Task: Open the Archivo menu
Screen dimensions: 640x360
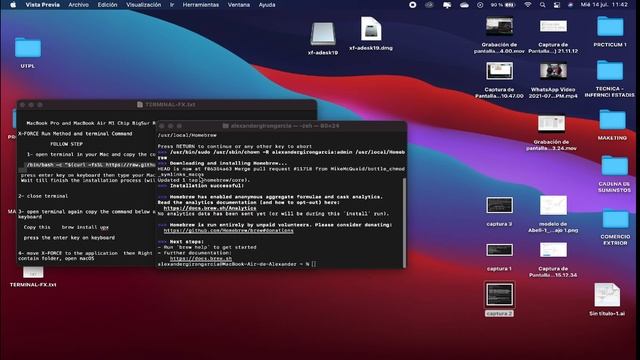Action: click(x=78, y=5)
